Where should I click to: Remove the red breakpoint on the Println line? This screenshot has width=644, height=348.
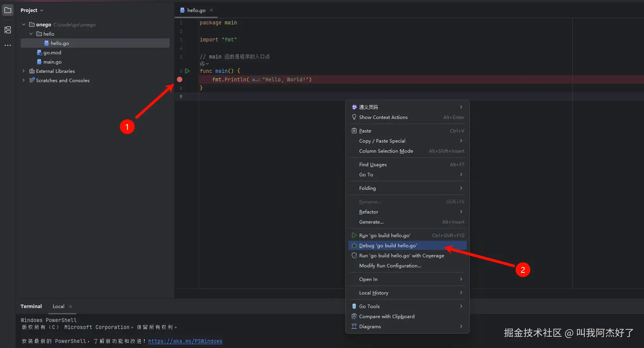[x=180, y=79]
